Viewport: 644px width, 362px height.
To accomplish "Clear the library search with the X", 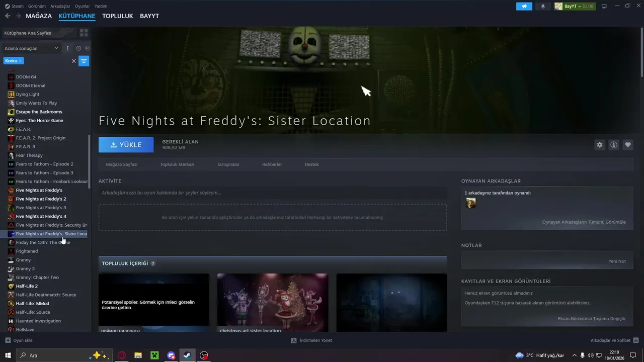I will tap(73, 61).
